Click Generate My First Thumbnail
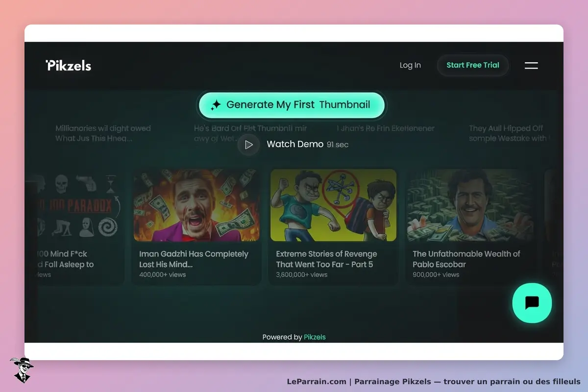The width and height of the screenshot is (588, 392). [292, 105]
